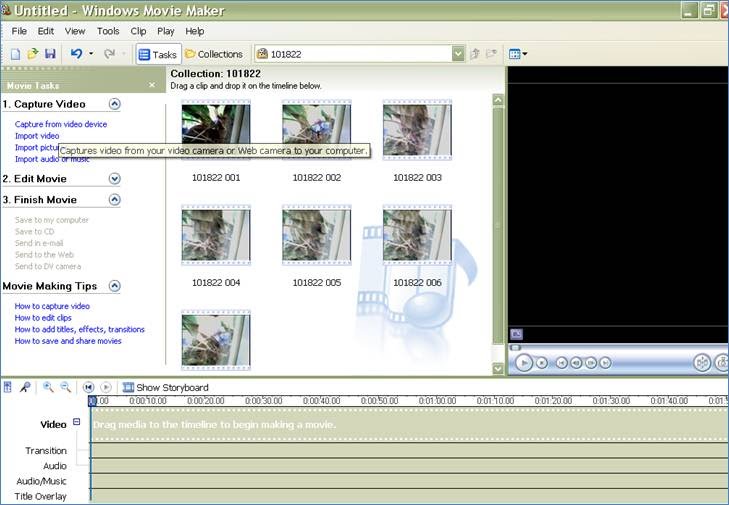Click the preview monitor Stop button

[x=542, y=363]
